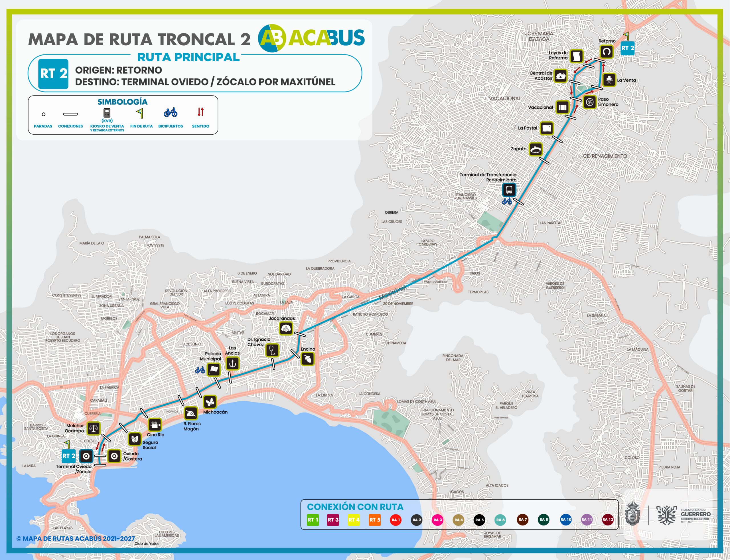Viewport: 730px width, 560px height.
Task: Click the Las Anclas anchor icon
Action: (x=233, y=363)
